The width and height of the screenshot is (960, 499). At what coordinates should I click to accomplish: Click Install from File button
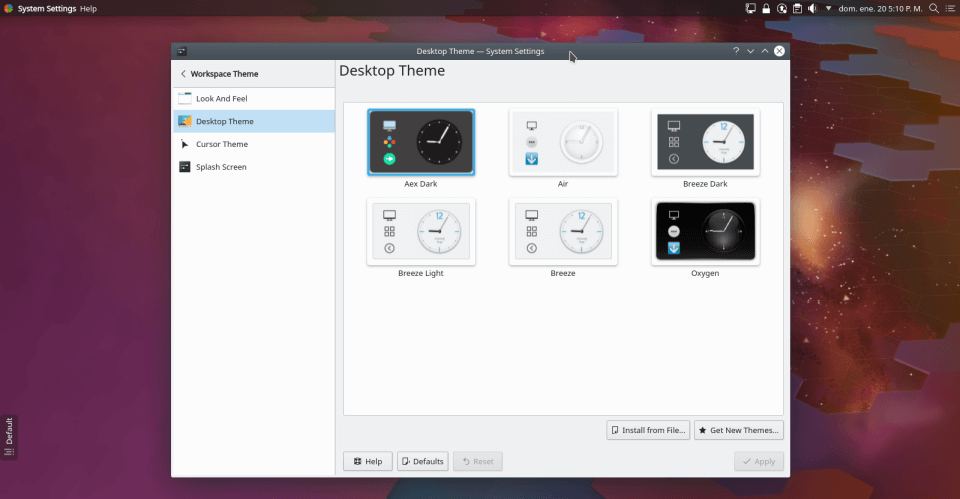[x=648, y=430]
